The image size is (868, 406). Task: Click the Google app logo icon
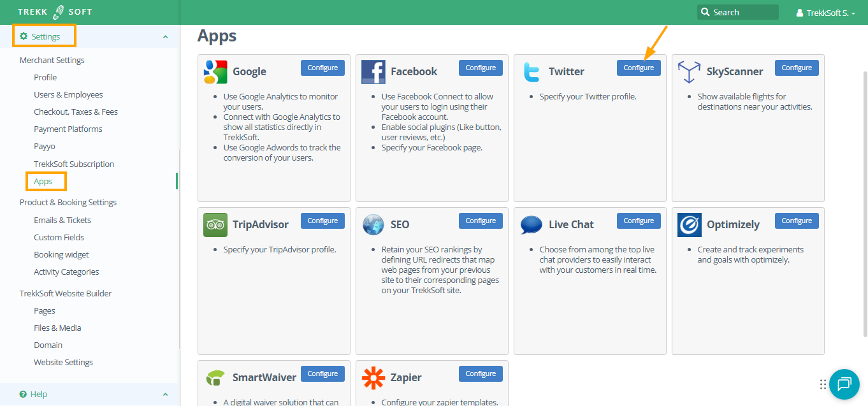[215, 72]
